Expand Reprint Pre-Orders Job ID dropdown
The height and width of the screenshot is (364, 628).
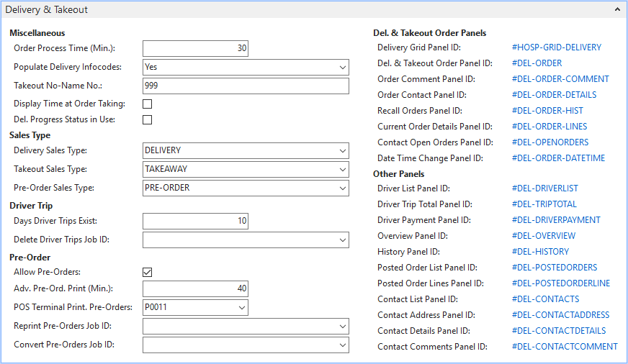(x=342, y=327)
